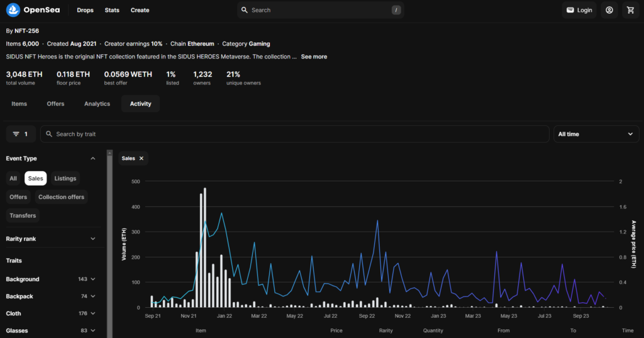Open the user account profile icon
The width and height of the screenshot is (644, 338).
[609, 10]
